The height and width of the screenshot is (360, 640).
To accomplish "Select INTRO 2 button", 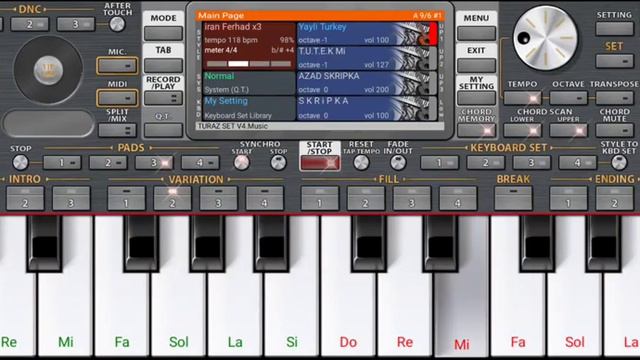I will pyautogui.click(x=25, y=198).
